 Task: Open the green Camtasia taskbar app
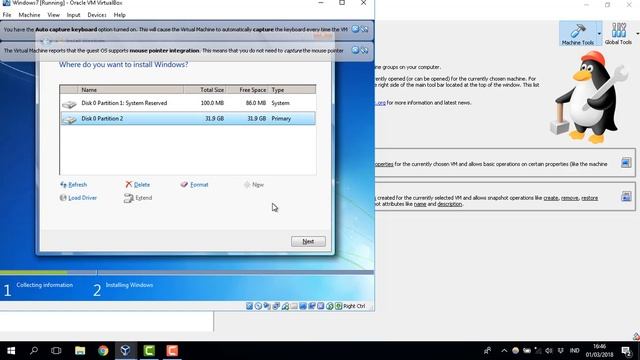149,351
